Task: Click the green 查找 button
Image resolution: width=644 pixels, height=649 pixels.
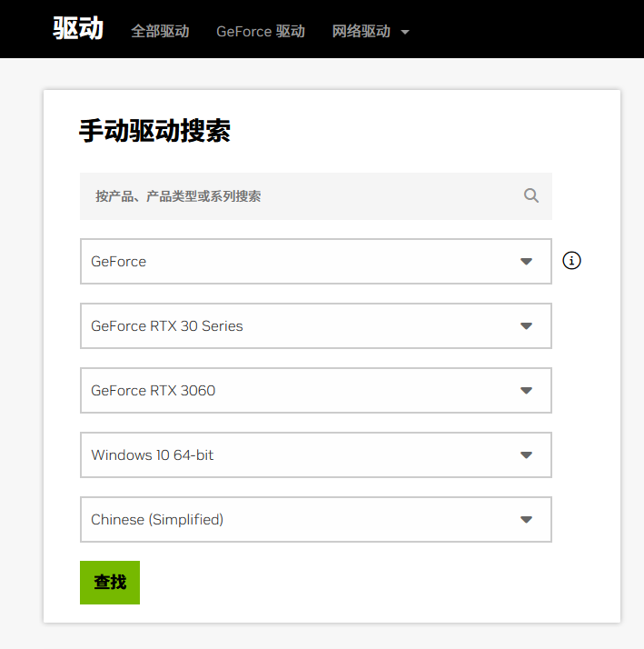Action: click(110, 583)
